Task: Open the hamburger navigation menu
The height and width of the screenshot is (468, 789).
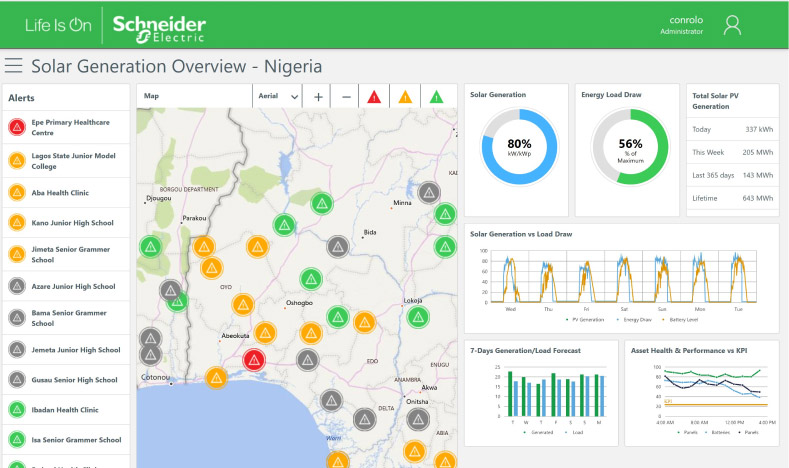Action: point(13,66)
